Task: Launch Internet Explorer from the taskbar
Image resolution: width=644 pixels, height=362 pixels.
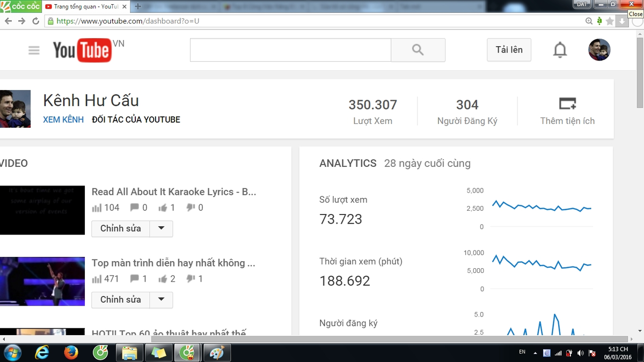Action: click(x=42, y=353)
